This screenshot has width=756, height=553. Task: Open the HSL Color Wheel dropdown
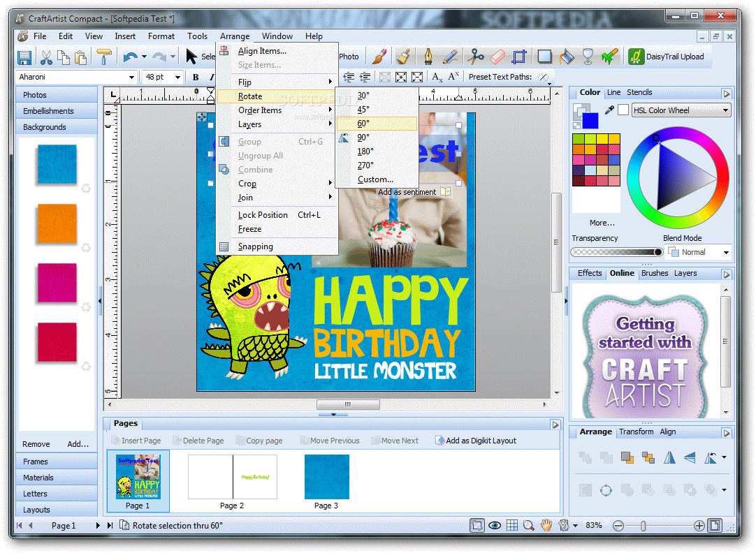726,110
